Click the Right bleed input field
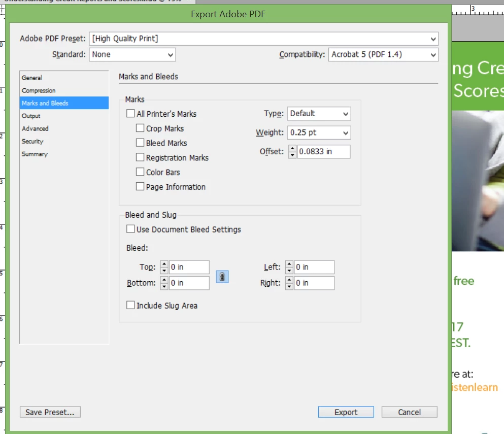 click(x=314, y=283)
